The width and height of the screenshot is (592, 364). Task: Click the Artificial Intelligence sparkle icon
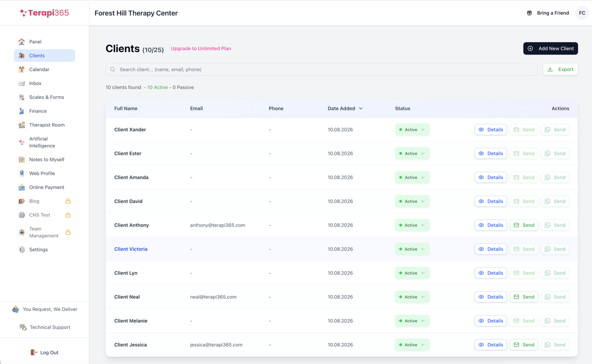coord(22,142)
